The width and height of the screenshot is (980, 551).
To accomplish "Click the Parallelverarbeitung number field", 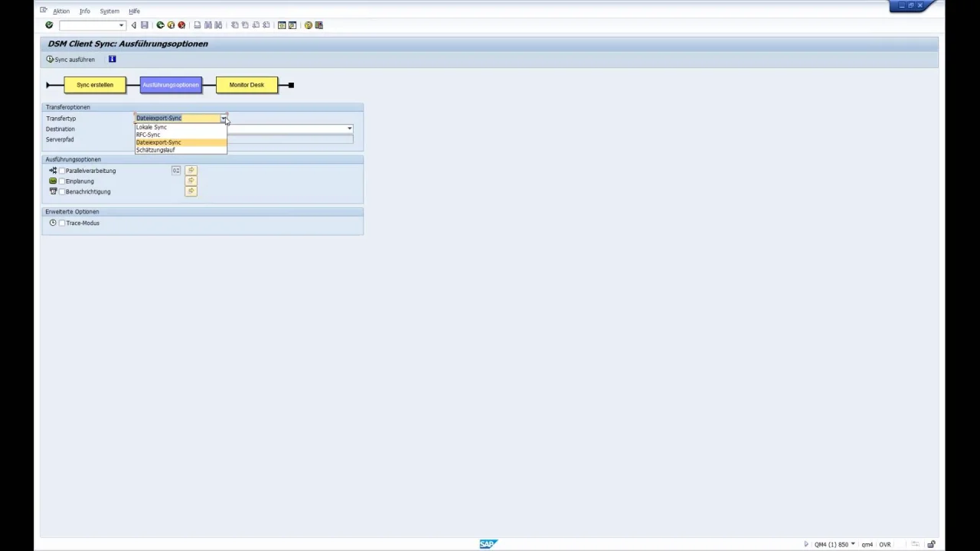I will point(176,171).
